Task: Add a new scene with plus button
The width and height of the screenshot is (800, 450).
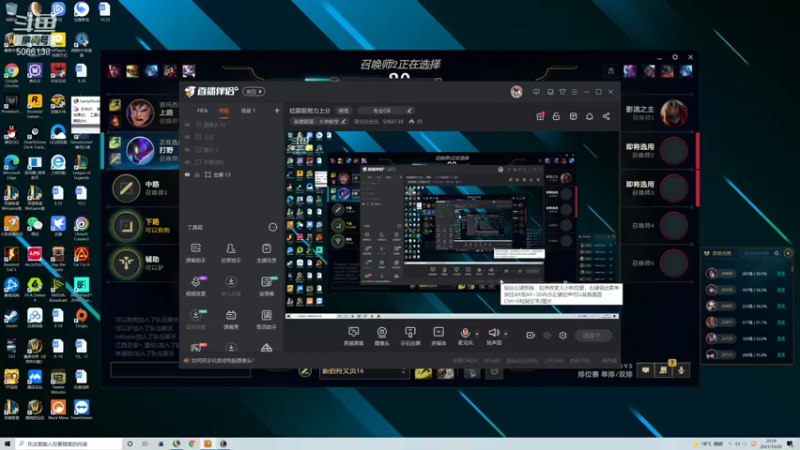Action: pos(277,110)
